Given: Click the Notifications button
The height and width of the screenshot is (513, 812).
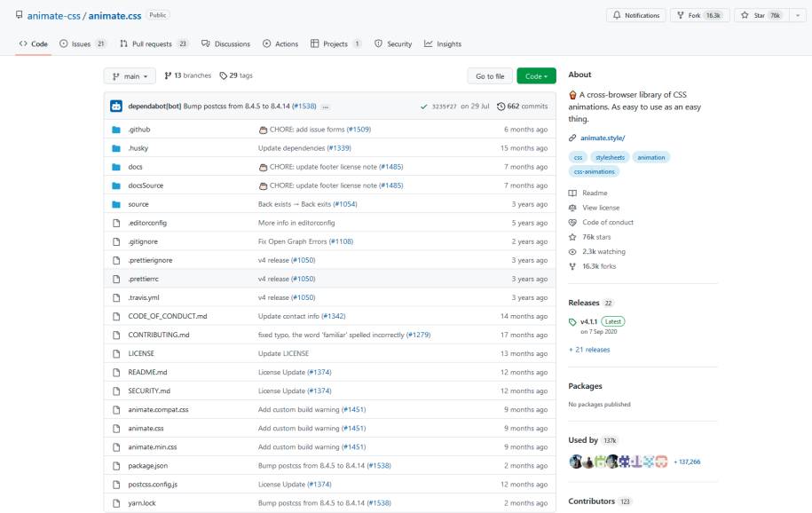Looking at the screenshot, I should (x=636, y=16).
